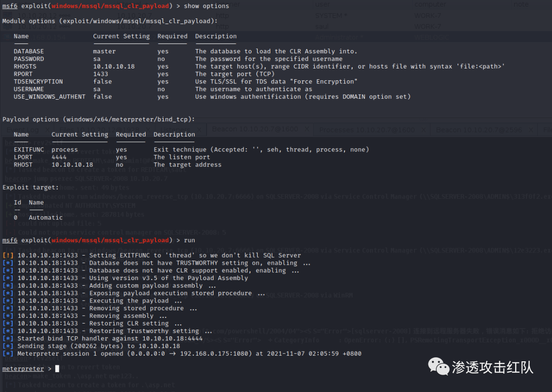552x392 pixels.
Task: Click the DATABASE option name
Action: (x=29, y=52)
